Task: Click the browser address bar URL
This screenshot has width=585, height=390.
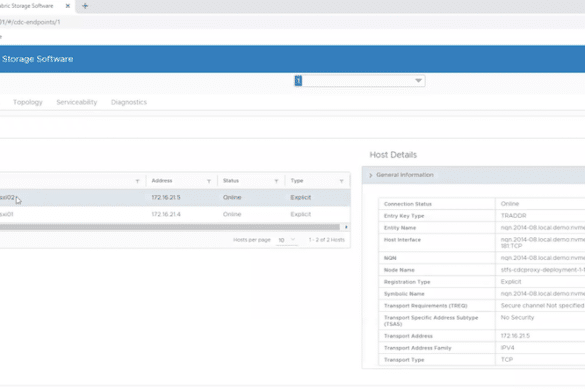Action: coord(30,22)
